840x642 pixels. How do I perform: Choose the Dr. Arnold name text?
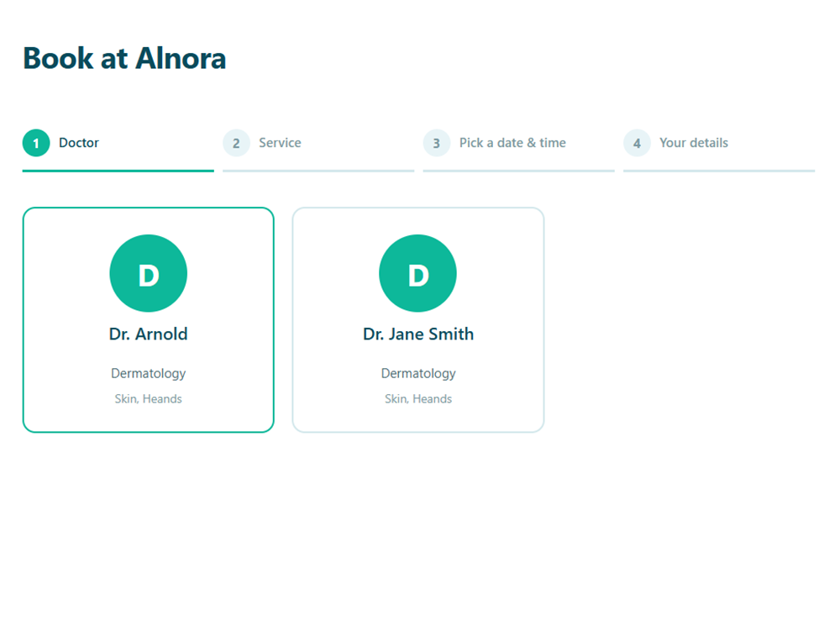[149, 334]
